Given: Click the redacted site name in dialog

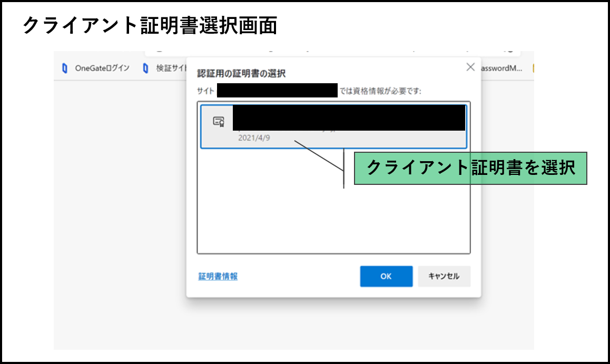Looking at the screenshot, I should [x=277, y=91].
